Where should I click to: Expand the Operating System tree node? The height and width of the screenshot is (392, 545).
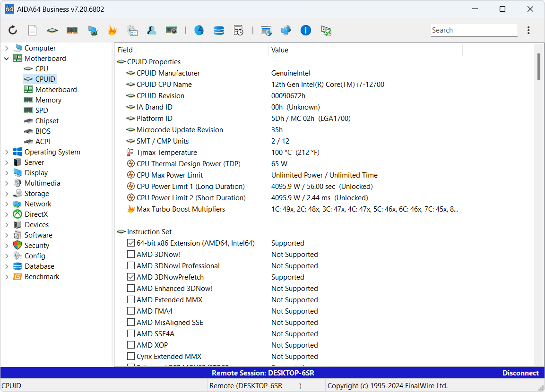click(x=7, y=152)
